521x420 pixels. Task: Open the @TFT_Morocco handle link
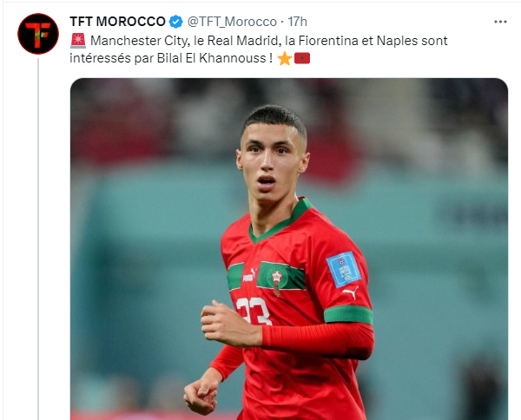click(x=232, y=22)
